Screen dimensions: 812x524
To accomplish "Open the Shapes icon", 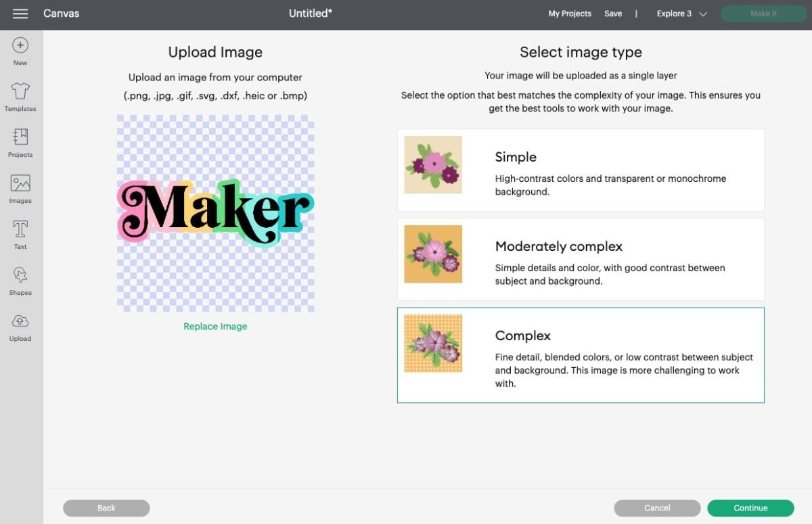I will coord(20,275).
